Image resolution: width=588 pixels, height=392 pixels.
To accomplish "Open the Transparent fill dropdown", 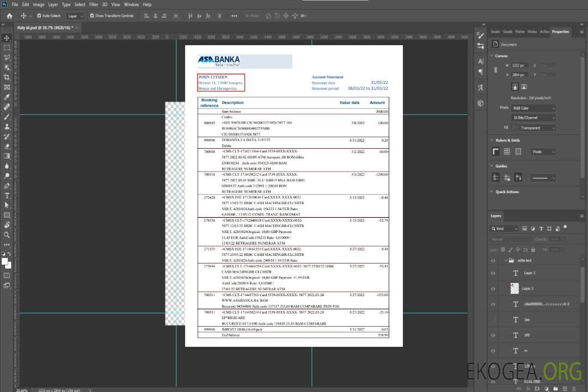I will (537, 127).
